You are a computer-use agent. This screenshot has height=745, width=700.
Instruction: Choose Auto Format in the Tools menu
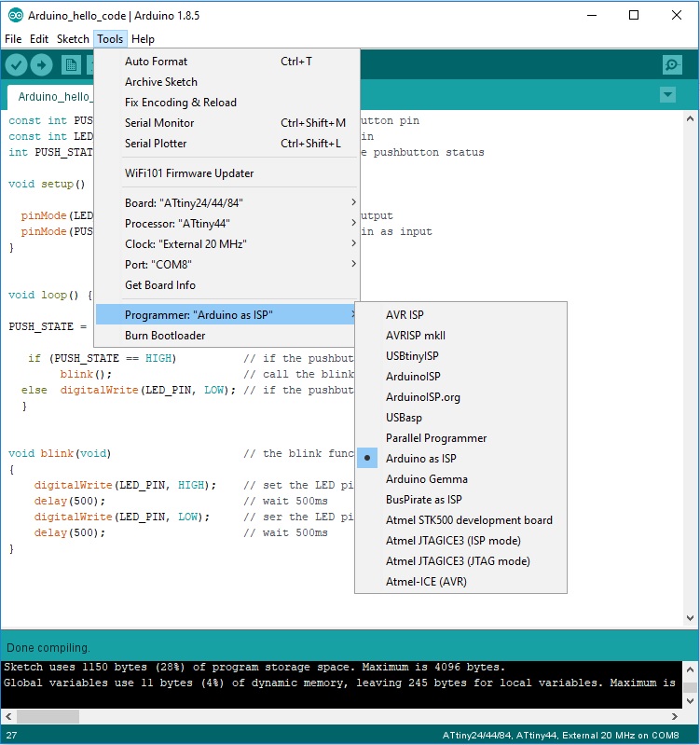(227, 62)
